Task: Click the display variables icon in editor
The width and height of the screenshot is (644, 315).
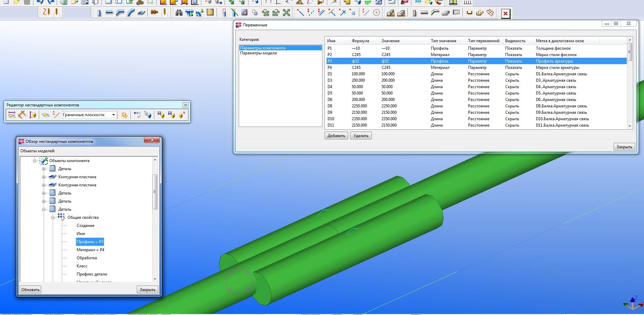Action: (x=137, y=115)
